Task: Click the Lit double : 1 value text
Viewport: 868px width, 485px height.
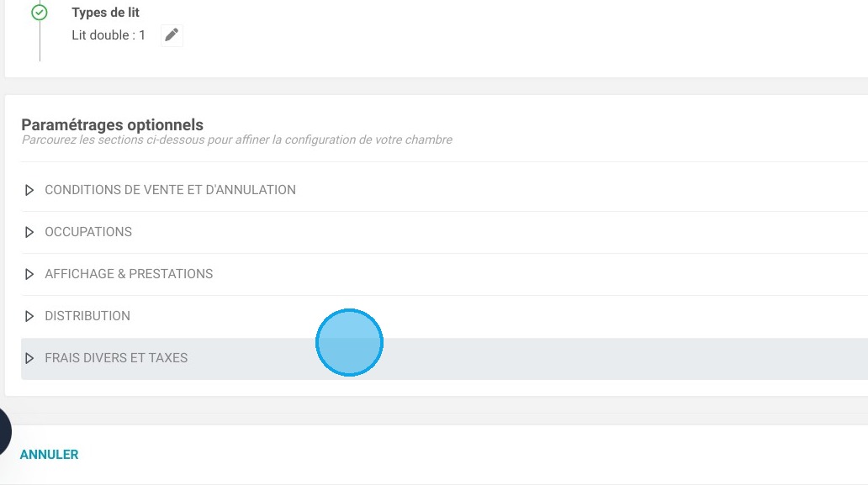Action: point(108,35)
